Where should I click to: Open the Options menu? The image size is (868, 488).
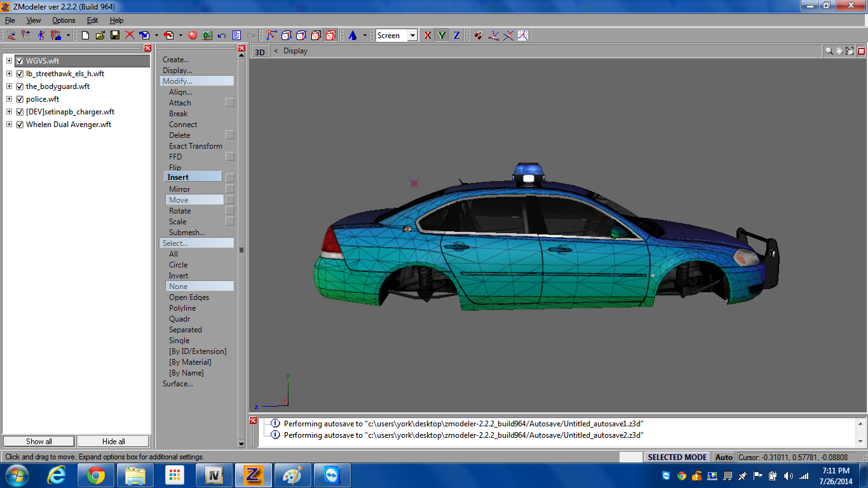click(64, 20)
